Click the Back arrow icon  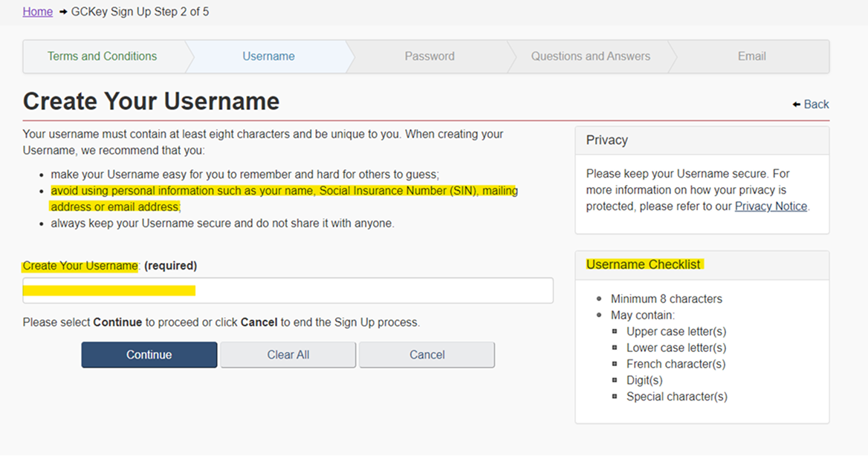797,104
